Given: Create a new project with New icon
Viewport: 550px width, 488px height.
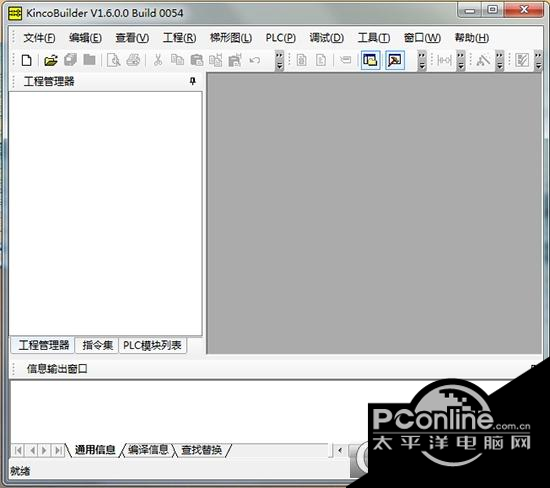Looking at the screenshot, I should click(x=27, y=60).
